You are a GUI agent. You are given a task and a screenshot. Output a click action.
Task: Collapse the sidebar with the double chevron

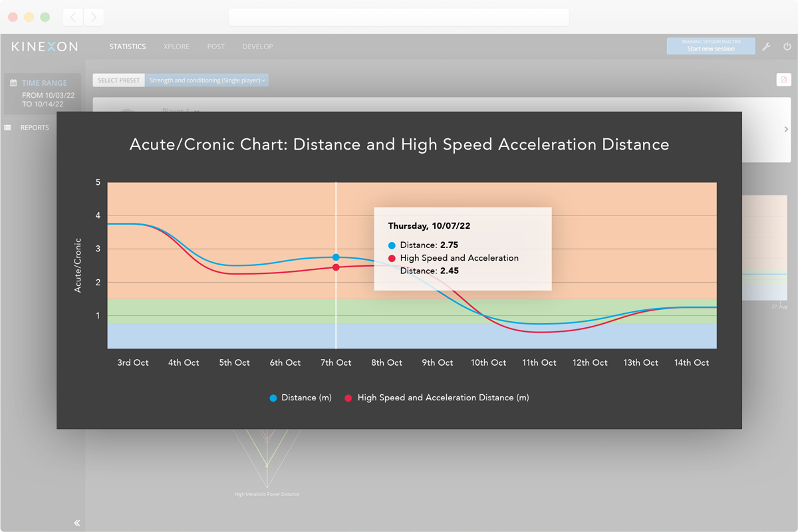(x=77, y=523)
